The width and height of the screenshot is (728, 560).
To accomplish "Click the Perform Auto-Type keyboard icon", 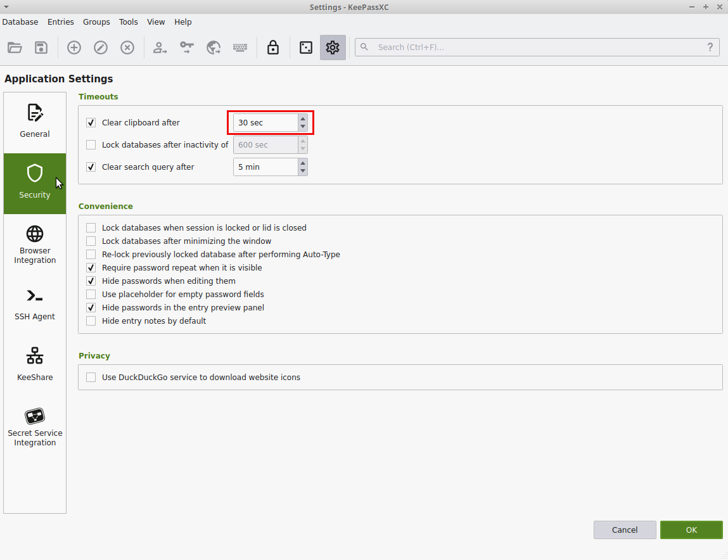I will (240, 48).
